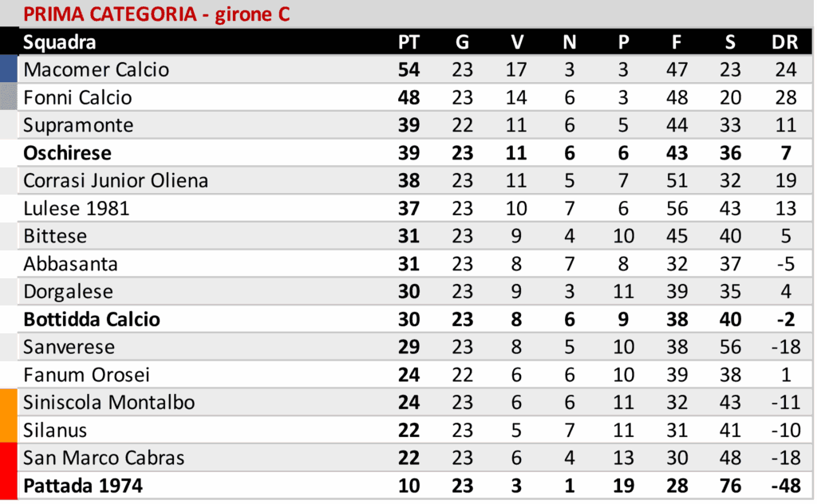Select the San Marco Cabras team name

[x=104, y=458]
